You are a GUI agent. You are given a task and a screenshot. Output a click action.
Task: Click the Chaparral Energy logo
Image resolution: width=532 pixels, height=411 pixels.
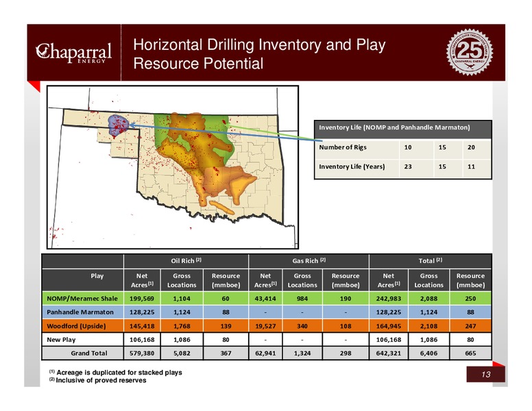73,53
